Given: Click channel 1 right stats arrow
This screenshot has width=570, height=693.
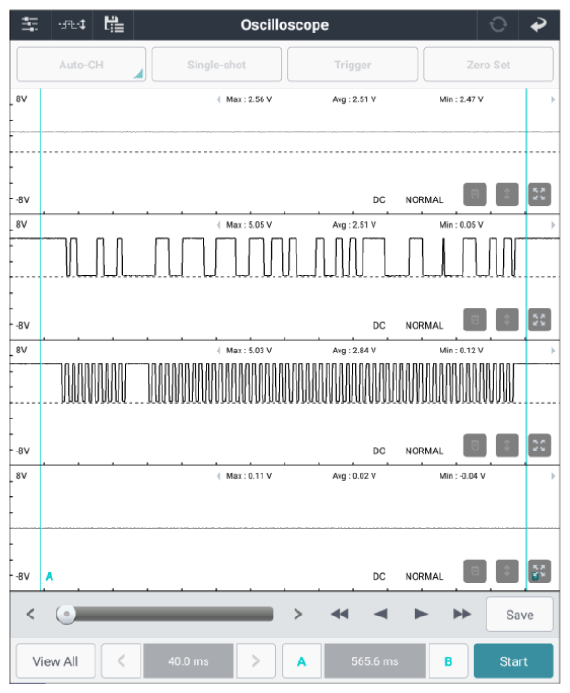Looking at the screenshot, I should 553,99.
